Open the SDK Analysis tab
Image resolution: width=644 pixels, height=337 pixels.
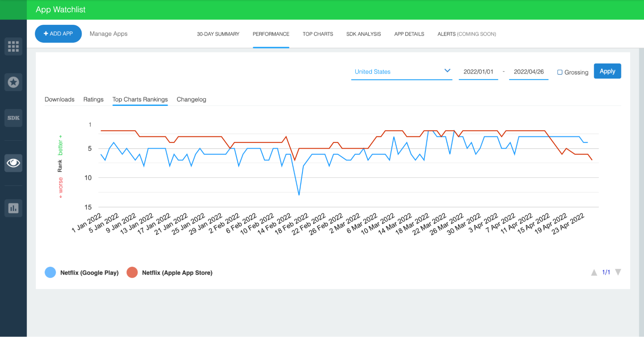363,34
